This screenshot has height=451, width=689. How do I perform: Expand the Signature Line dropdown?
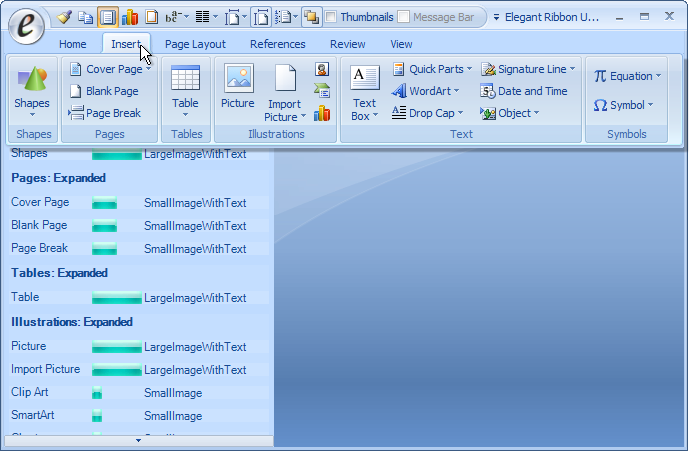pos(573,69)
